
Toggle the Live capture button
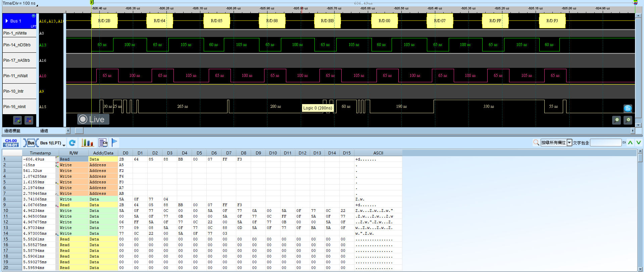(93, 119)
